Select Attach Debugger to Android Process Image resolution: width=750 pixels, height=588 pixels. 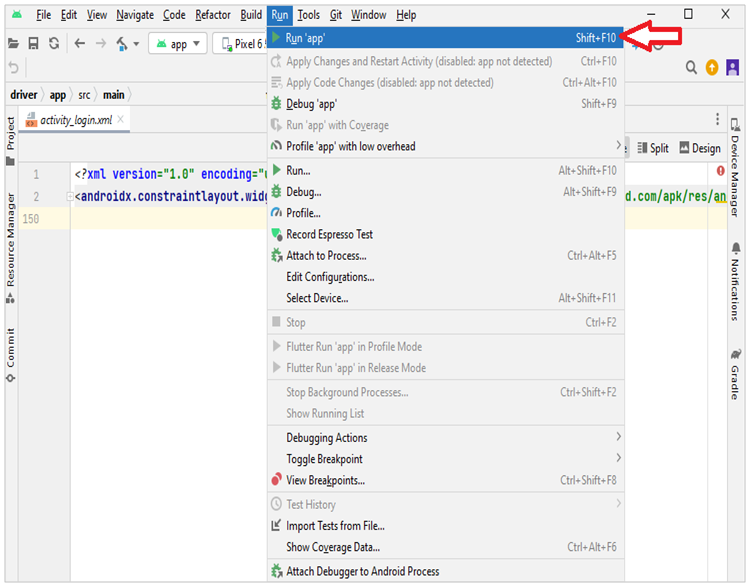tap(446, 571)
